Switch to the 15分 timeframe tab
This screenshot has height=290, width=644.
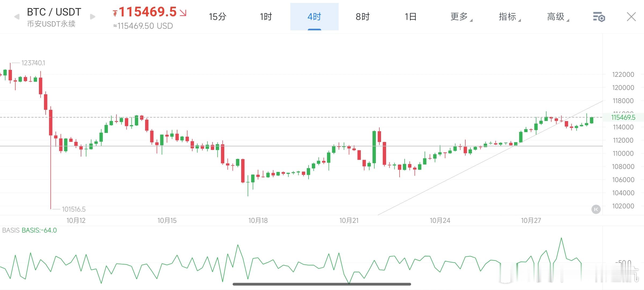(217, 17)
